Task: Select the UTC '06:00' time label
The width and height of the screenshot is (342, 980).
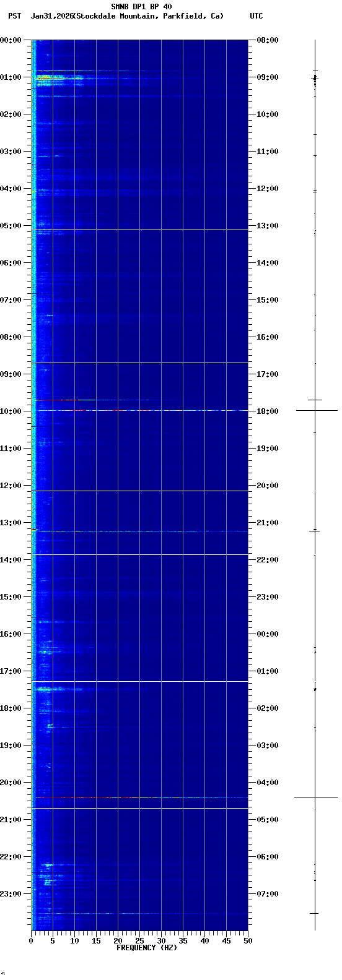Action: coord(268,857)
